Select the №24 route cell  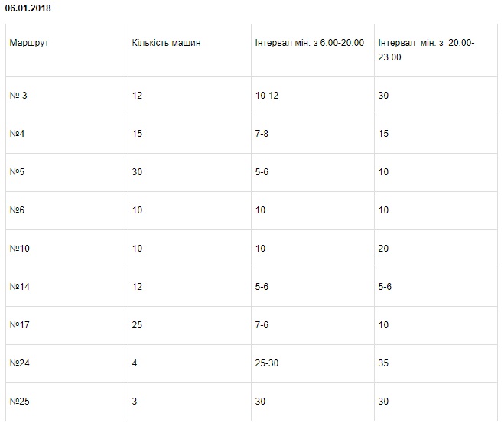pyautogui.click(x=21, y=363)
